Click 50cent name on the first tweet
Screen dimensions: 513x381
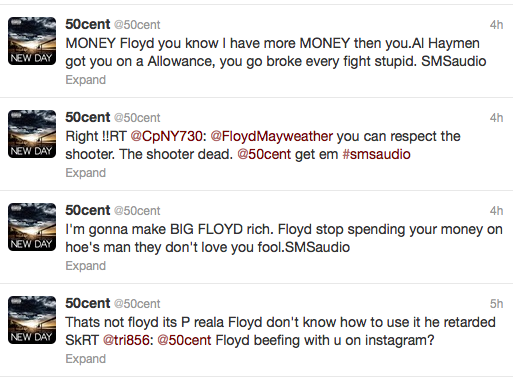pos(88,24)
